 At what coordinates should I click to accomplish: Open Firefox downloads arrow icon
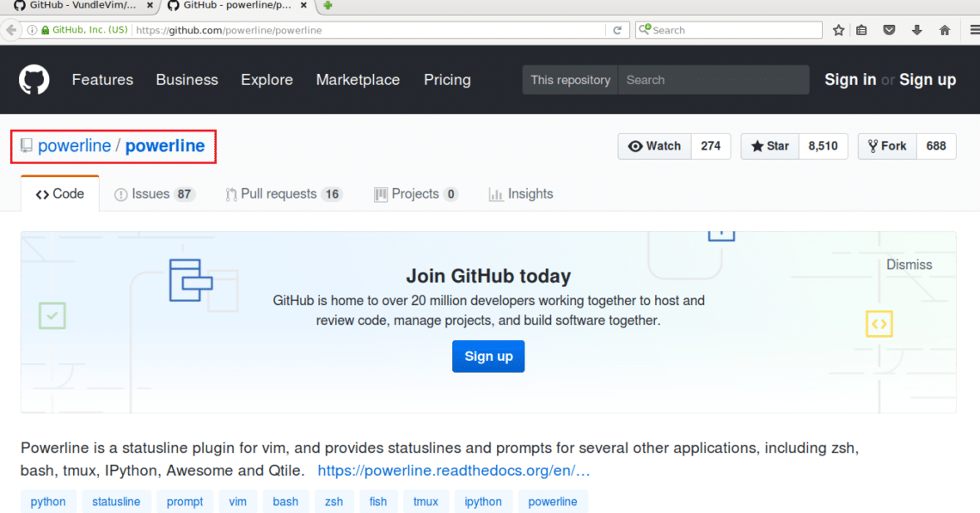[x=917, y=30]
